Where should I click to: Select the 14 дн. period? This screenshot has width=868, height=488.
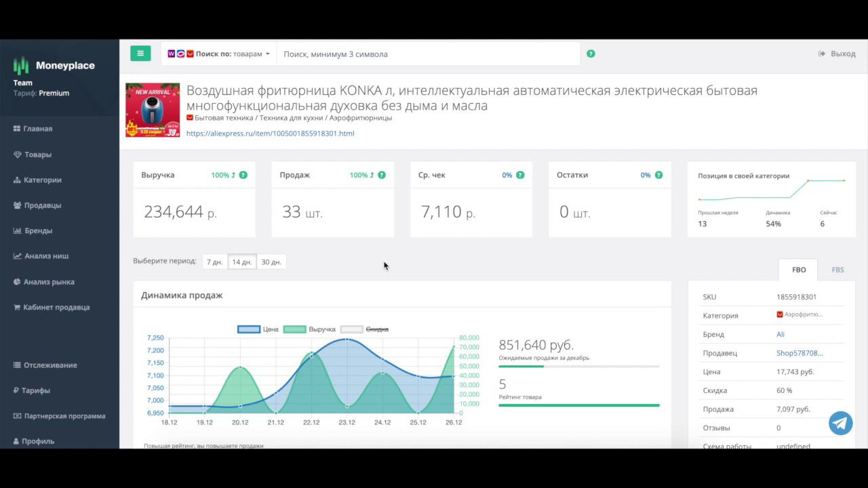pyautogui.click(x=242, y=262)
